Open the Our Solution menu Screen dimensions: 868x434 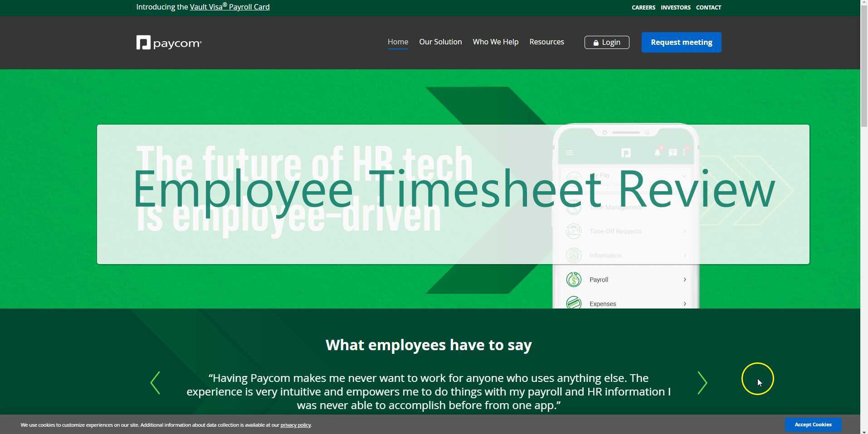tap(440, 42)
